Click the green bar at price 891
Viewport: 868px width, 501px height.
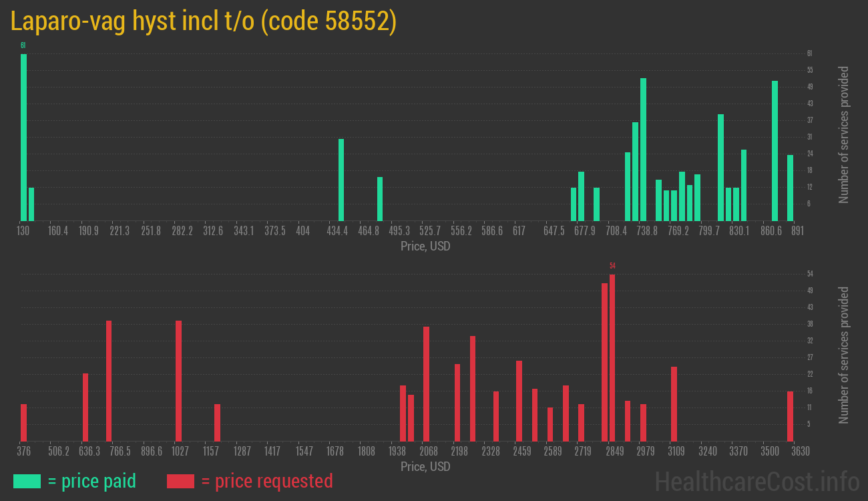click(790, 188)
